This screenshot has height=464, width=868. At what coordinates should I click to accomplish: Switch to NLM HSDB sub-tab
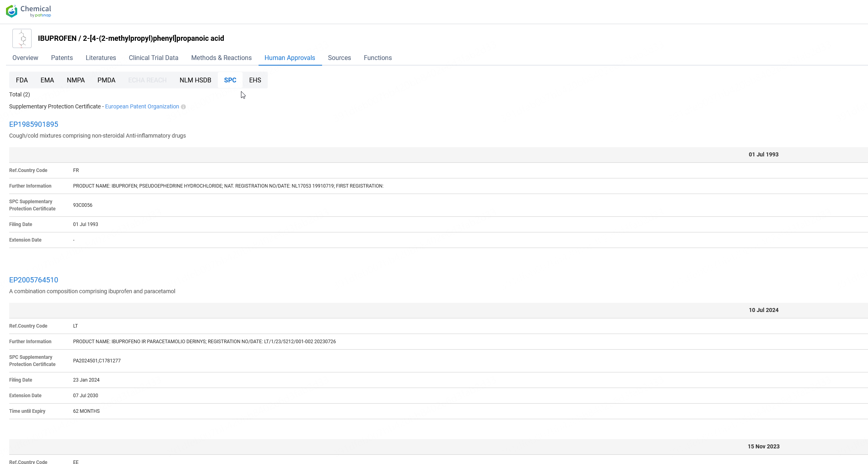pos(195,80)
